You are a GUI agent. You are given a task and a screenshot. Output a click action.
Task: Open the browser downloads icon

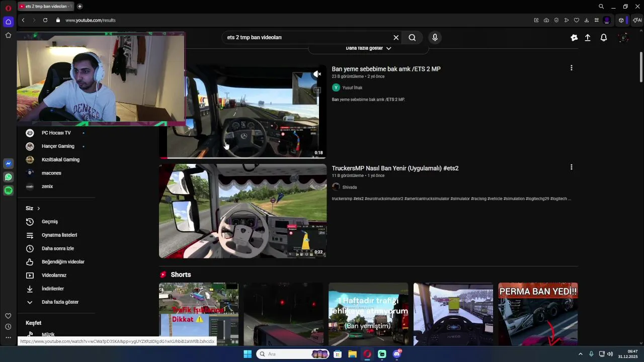click(x=587, y=20)
